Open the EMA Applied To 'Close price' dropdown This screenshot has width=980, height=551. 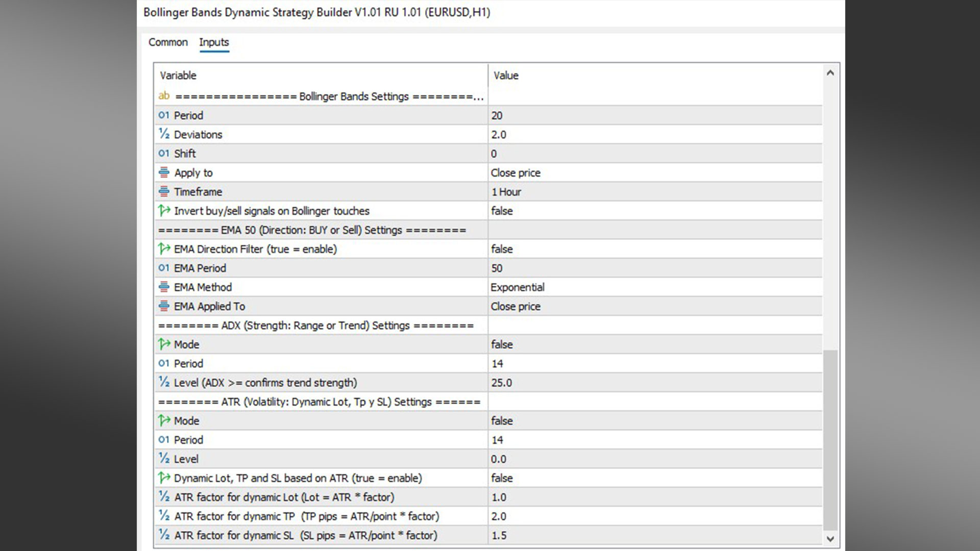[x=516, y=306]
